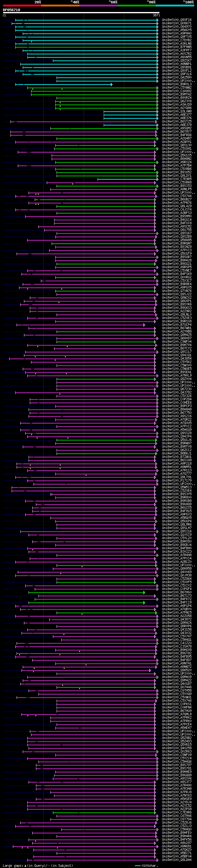
Task: Select hit label UniRef100_B4G1C4
Action: click(x=177, y=220)
